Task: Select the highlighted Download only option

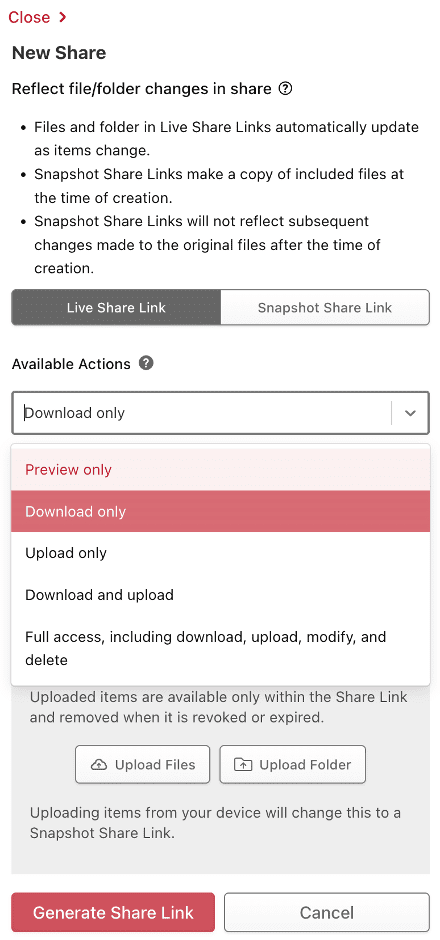Action: 220,511
